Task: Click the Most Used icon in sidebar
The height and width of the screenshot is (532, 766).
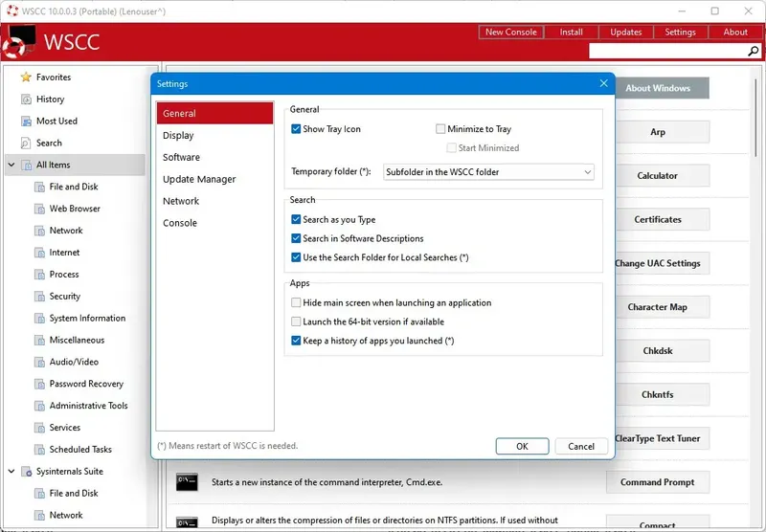Action: [x=26, y=122]
